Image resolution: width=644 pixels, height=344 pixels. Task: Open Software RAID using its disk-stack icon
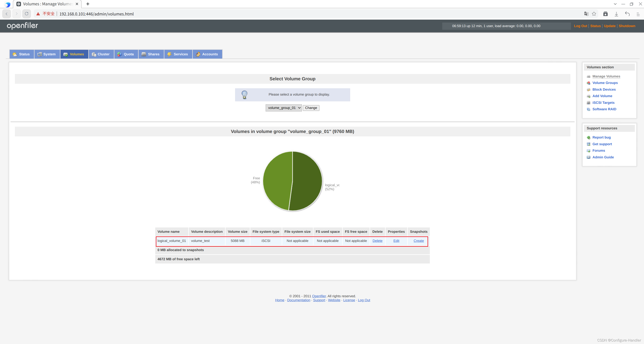[x=589, y=109]
